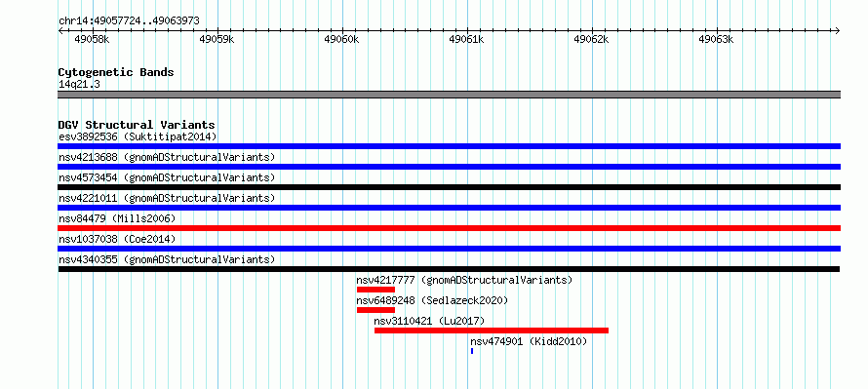
Task: Click the right arrowhead of the ruler
Action: [837, 30]
